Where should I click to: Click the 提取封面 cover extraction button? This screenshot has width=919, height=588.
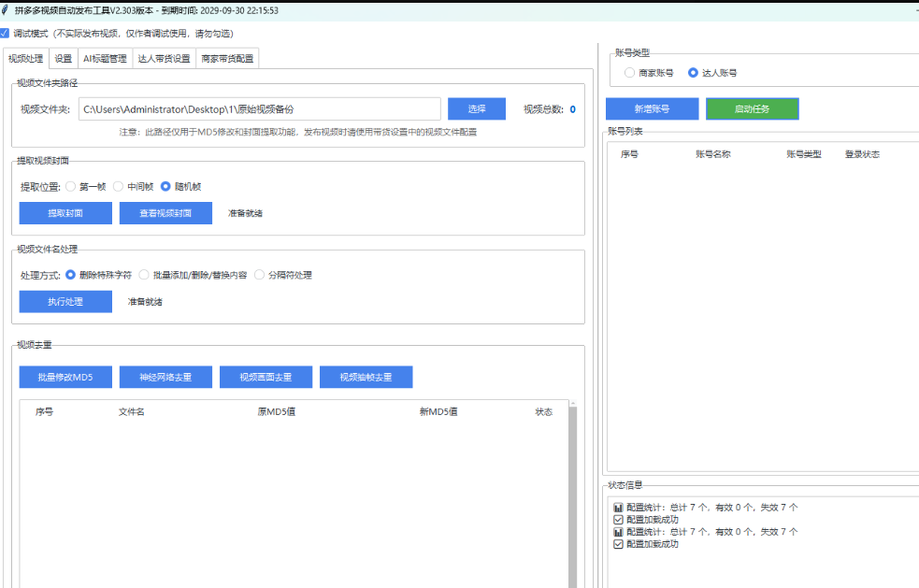(x=65, y=212)
